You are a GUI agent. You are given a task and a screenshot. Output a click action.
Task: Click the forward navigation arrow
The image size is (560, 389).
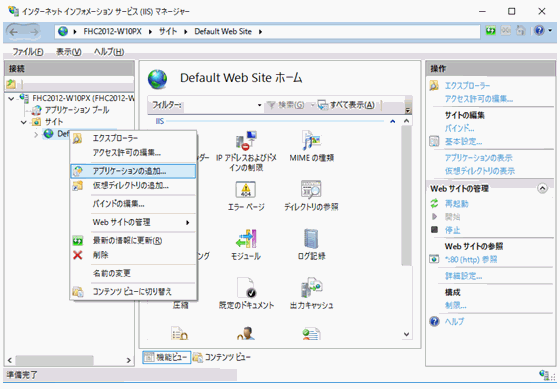pyautogui.click(x=34, y=32)
